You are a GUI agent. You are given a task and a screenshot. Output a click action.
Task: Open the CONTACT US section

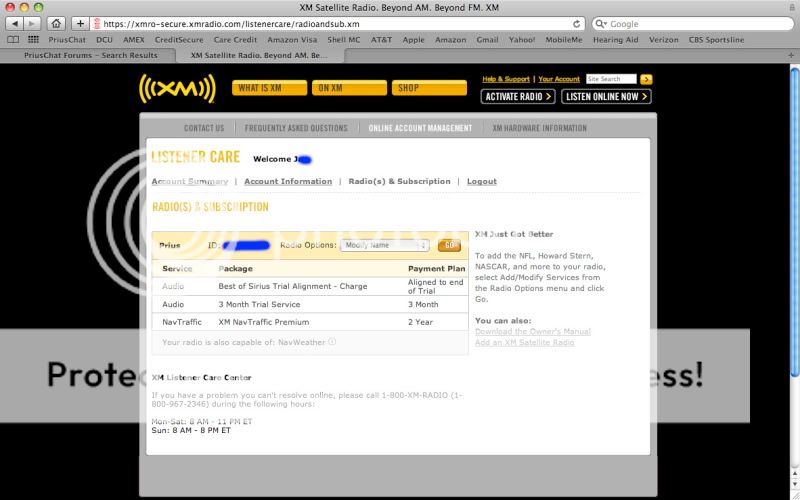point(204,128)
